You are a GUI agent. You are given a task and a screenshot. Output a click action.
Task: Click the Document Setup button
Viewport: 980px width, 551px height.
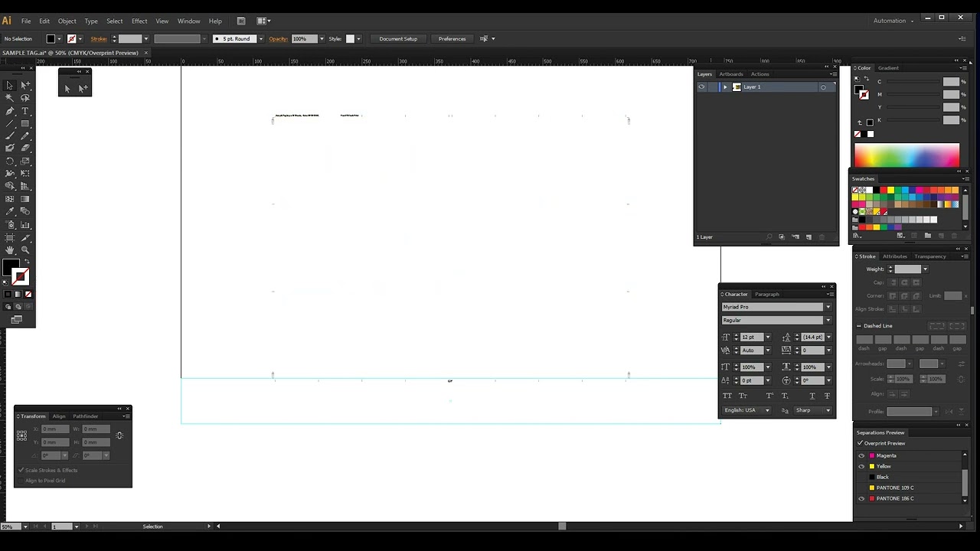pos(398,39)
